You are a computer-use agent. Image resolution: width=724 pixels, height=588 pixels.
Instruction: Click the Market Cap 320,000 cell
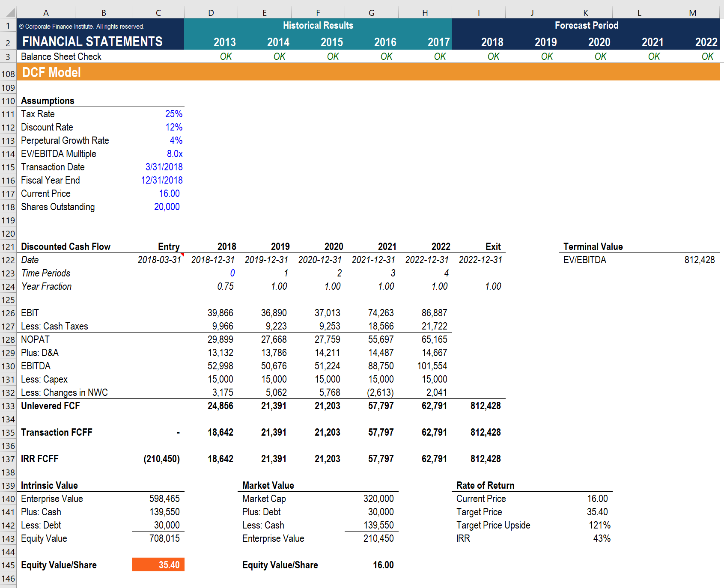(372, 499)
